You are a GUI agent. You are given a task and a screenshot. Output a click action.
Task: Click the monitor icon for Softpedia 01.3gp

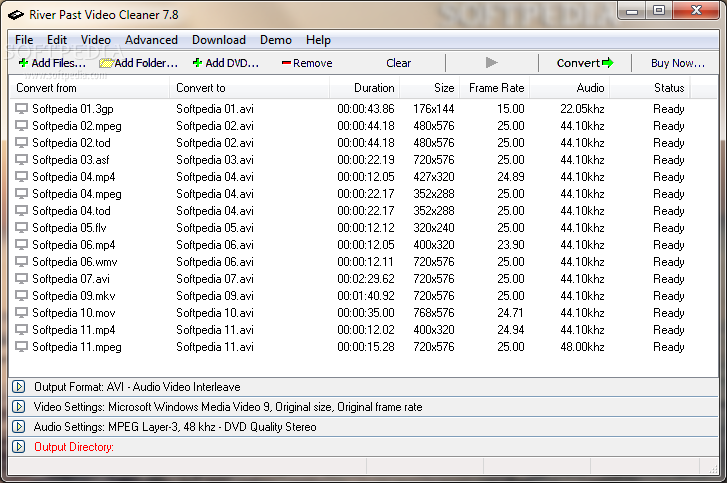click(21, 108)
